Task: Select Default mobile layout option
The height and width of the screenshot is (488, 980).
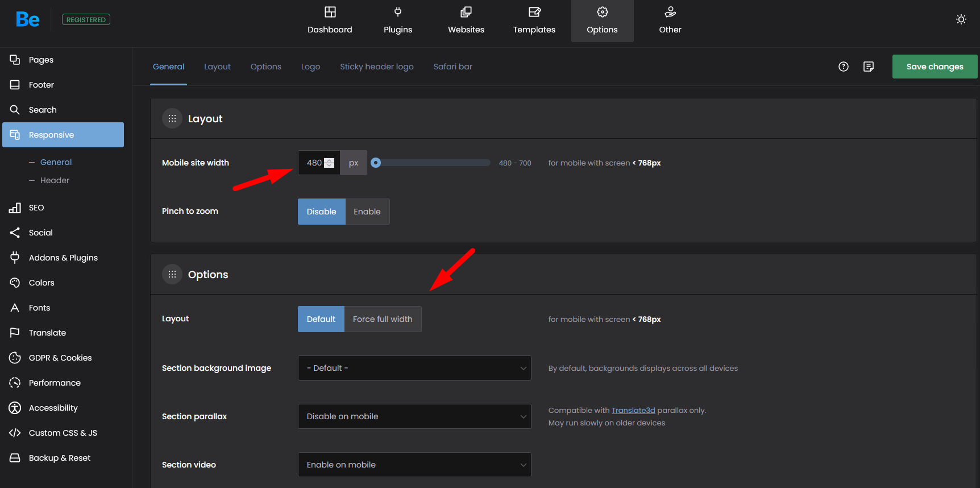Action: (321, 319)
